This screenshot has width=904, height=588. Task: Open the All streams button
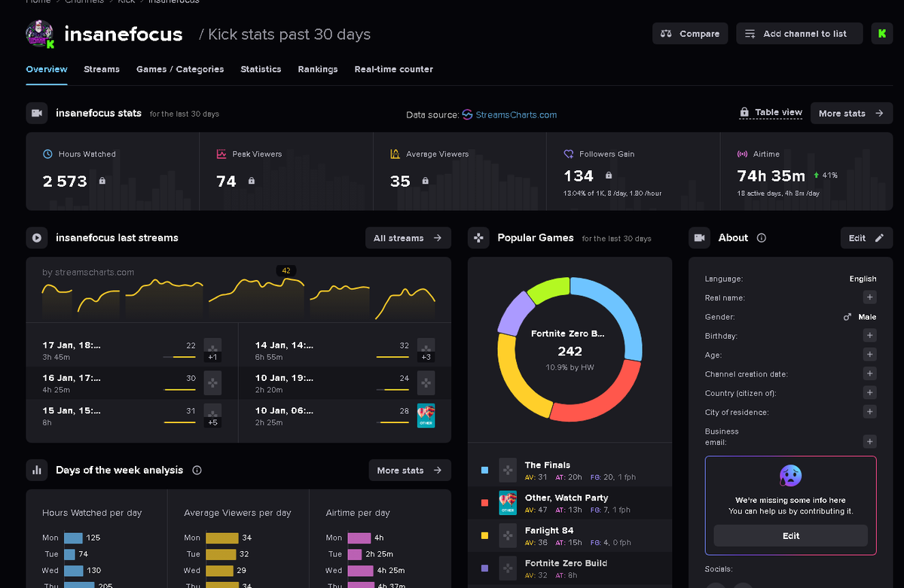coord(408,238)
